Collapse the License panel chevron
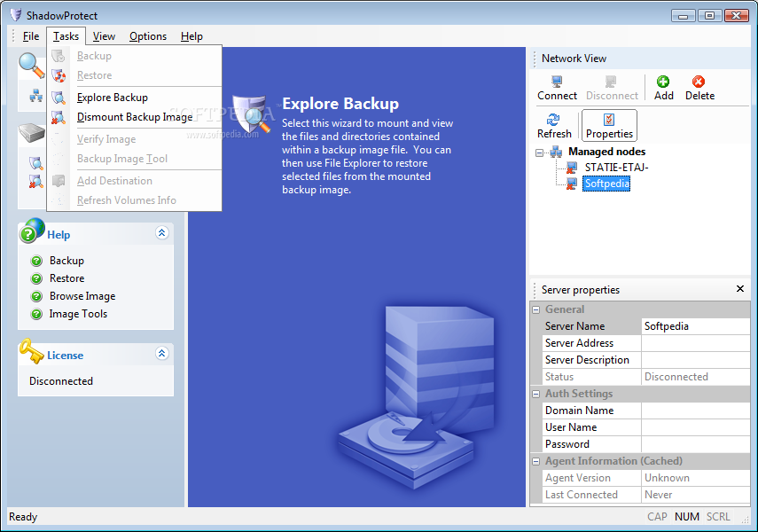The height and width of the screenshot is (532, 758). point(162,354)
